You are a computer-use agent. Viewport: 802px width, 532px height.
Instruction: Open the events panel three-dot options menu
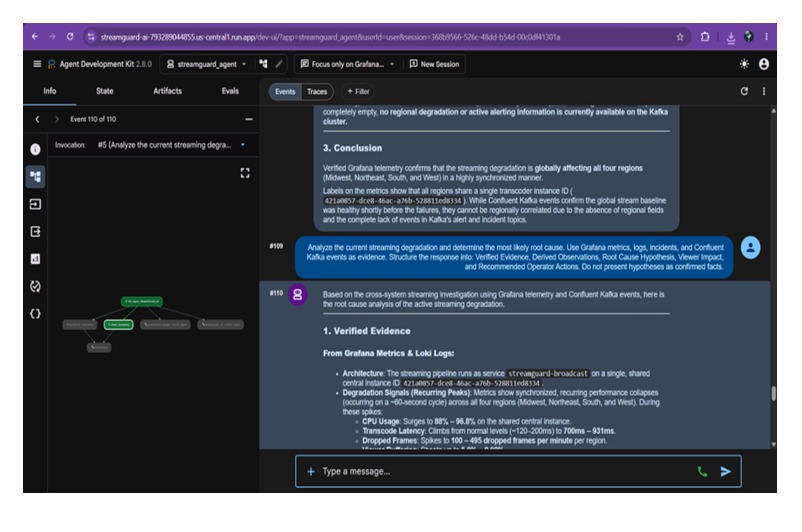[764, 91]
